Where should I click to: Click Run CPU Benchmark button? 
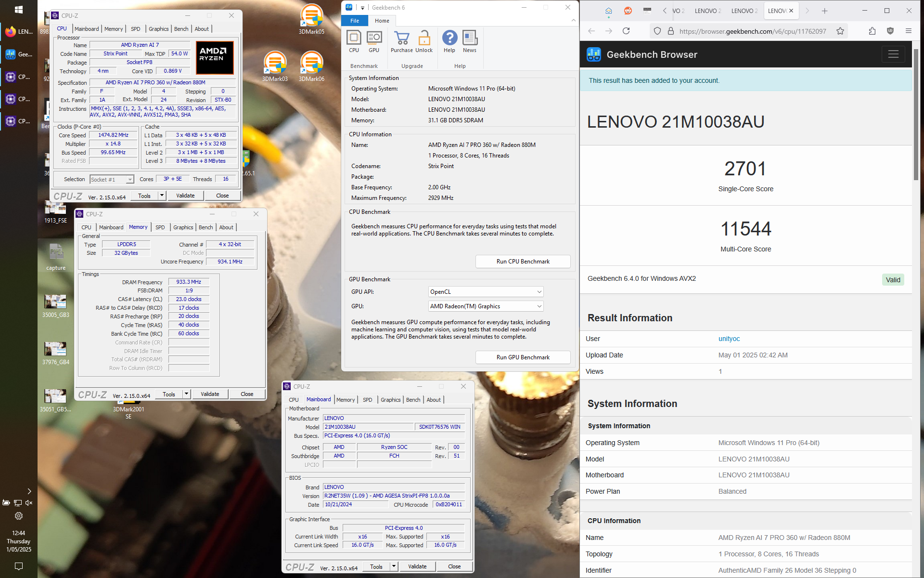click(523, 262)
